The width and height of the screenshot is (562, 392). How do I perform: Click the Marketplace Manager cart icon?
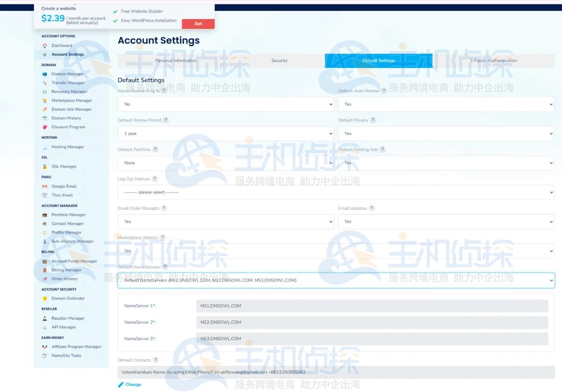pyautogui.click(x=44, y=101)
